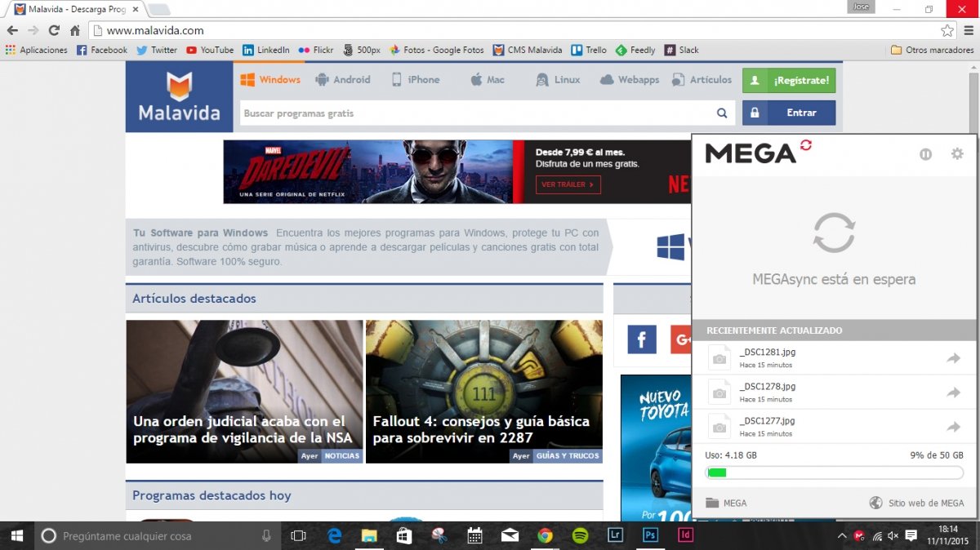
Task: Click the Uso: 4.18 GB label
Action: tap(731, 455)
